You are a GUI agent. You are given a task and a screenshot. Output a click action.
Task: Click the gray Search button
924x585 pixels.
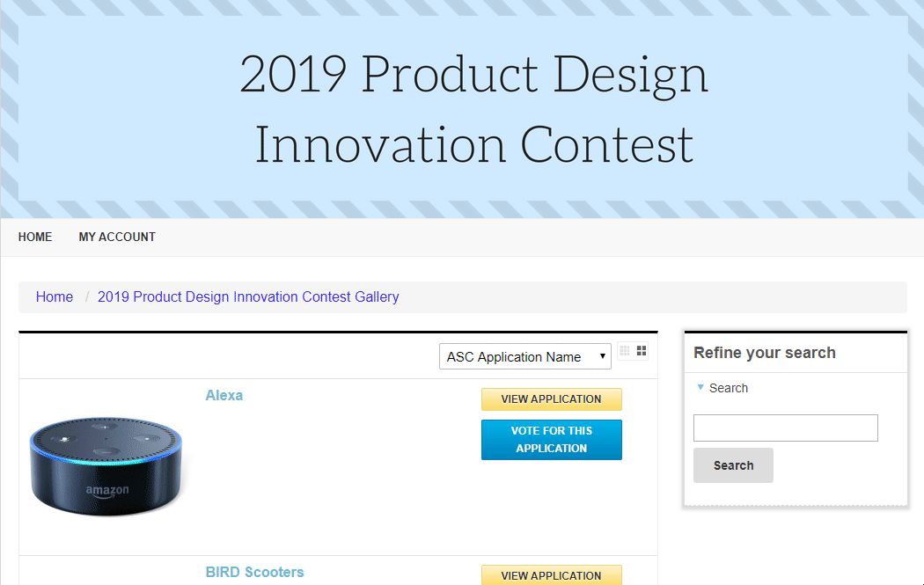click(x=733, y=465)
